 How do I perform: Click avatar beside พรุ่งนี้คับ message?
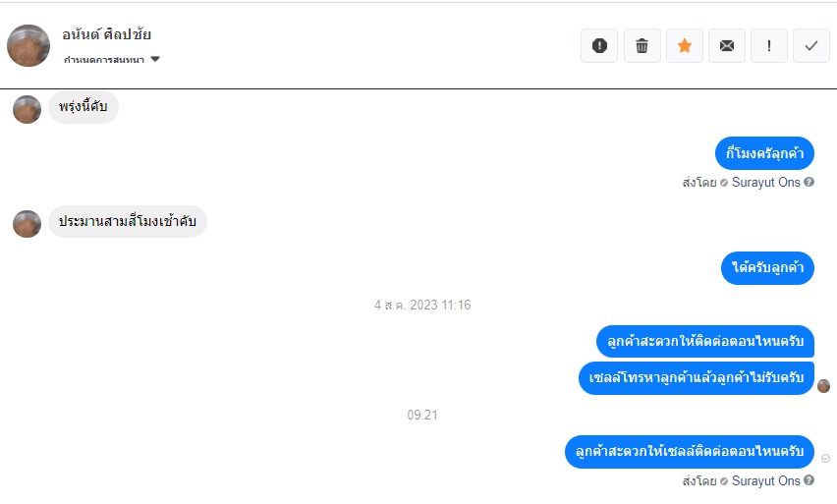point(27,109)
